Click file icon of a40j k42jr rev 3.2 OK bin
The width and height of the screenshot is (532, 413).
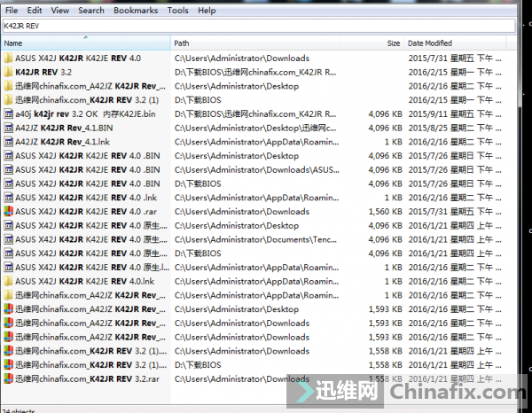tap(9, 114)
